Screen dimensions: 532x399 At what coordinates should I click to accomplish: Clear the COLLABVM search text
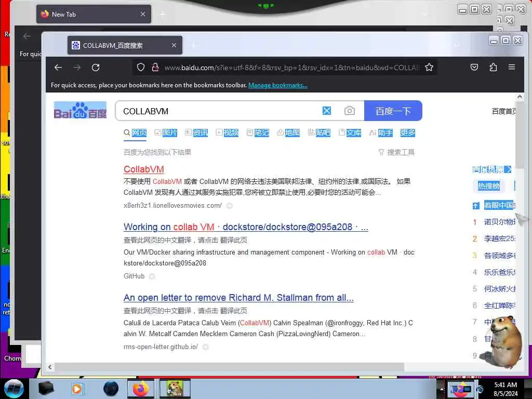(326, 111)
